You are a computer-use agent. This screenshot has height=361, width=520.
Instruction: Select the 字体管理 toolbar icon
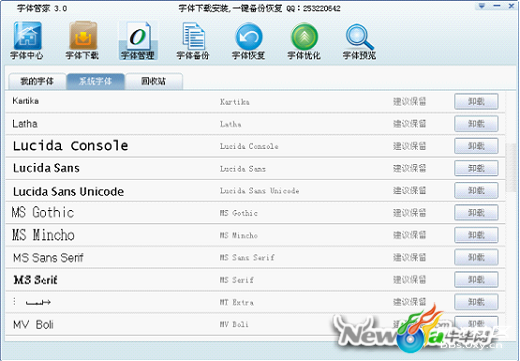pos(138,41)
